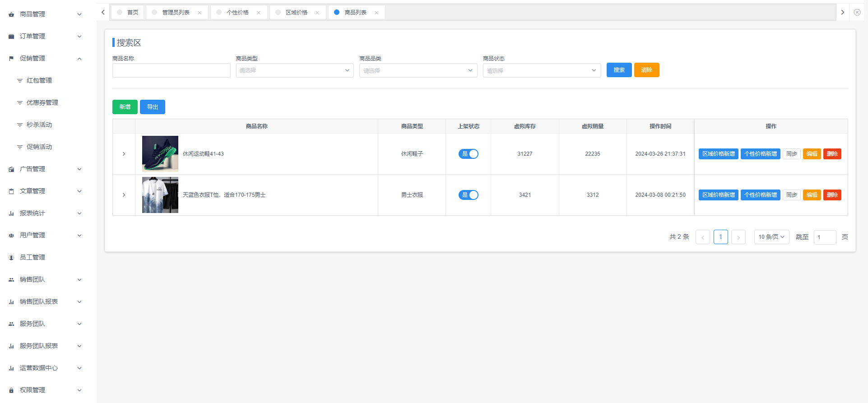The image size is (868, 403).
Task: Click the T恤 product thumbnail
Action: (160, 195)
